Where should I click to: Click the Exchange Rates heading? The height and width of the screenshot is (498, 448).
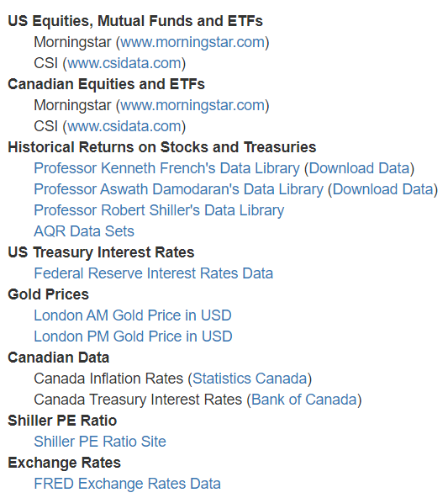tap(65, 463)
